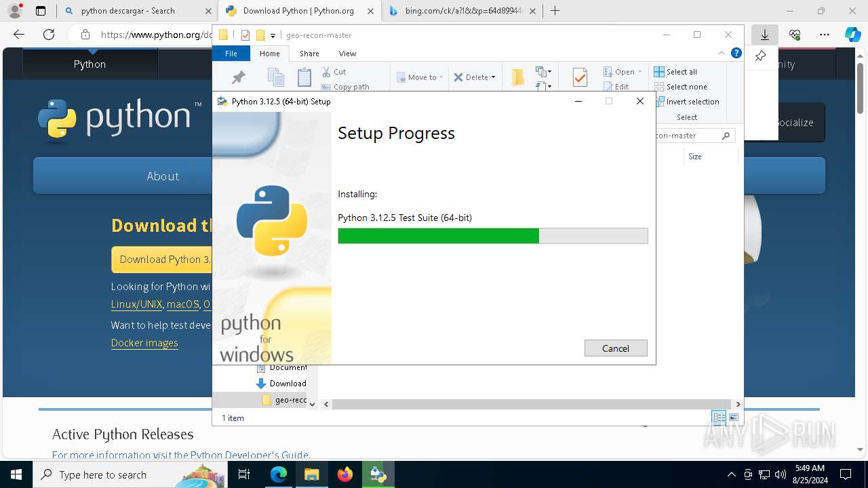Screen dimensions: 868x488
Task: Click the horizontal scrollbar right arrow
Action: (x=738, y=404)
